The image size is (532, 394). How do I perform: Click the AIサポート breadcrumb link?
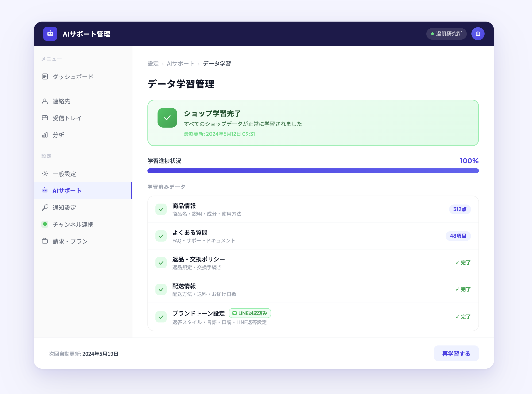click(181, 64)
